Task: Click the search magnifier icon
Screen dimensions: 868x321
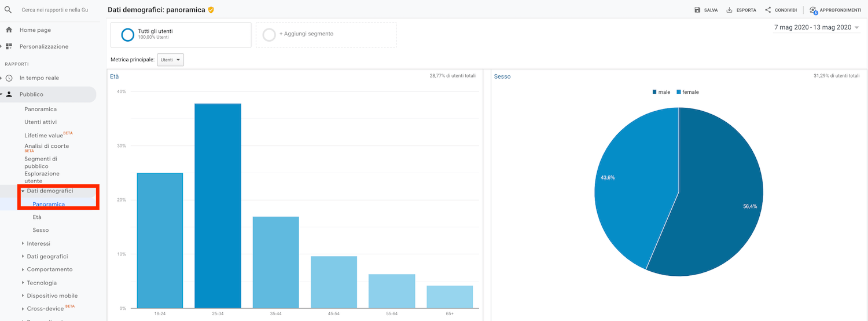Action: tap(8, 10)
